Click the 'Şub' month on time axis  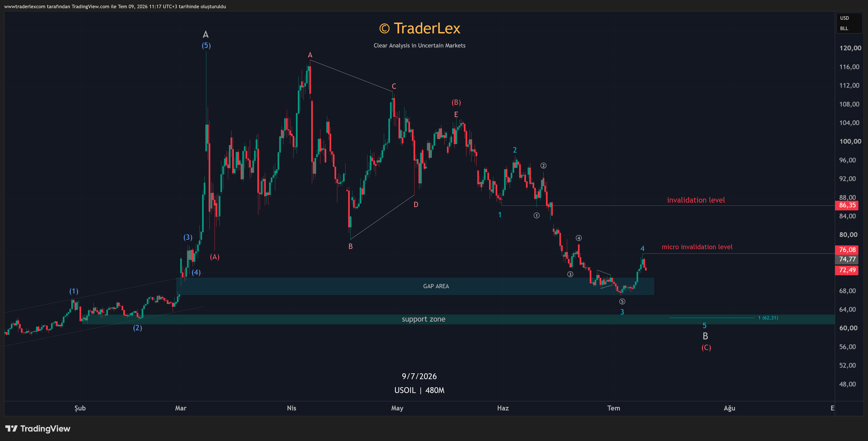pyautogui.click(x=80, y=408)
